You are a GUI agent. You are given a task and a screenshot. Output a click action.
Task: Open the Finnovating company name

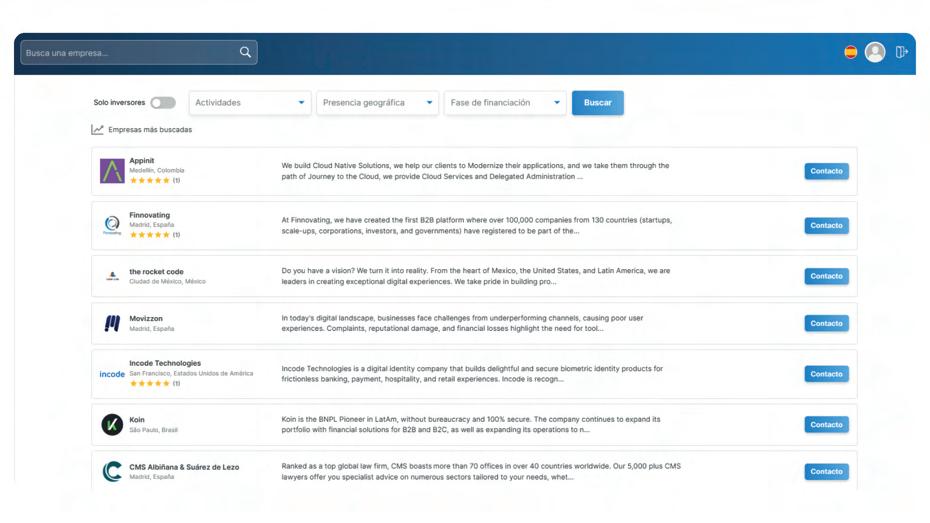coord(149,215)
